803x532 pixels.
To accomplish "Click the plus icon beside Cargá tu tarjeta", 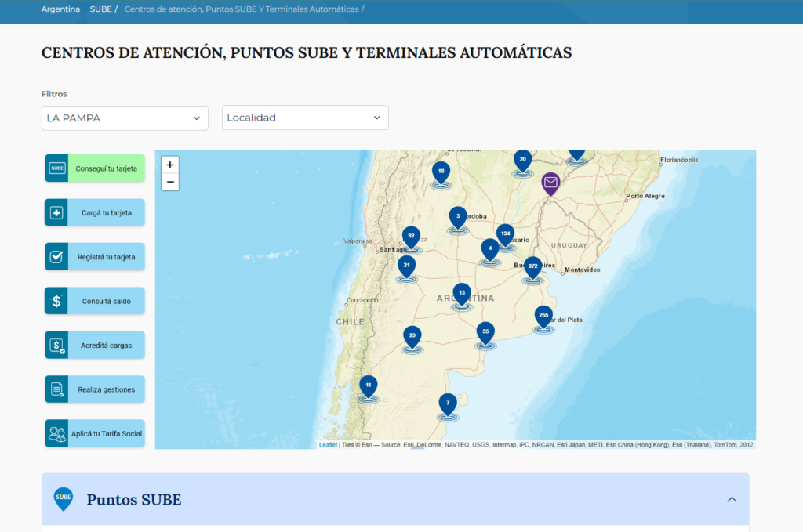I will click(x=56, y=213).
